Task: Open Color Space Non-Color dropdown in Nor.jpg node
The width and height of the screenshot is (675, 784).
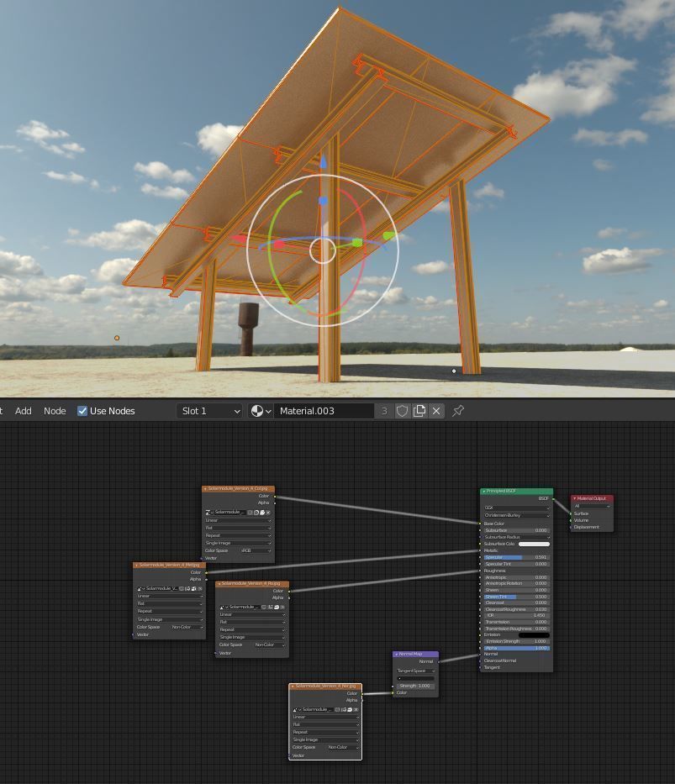Action: pyautogui.click(x=343, y=747)
